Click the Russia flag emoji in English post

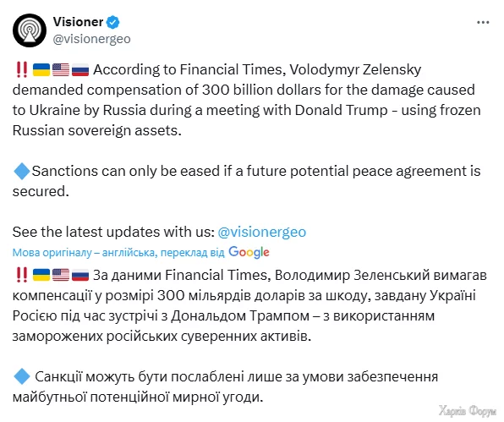[x=80, y=69]
